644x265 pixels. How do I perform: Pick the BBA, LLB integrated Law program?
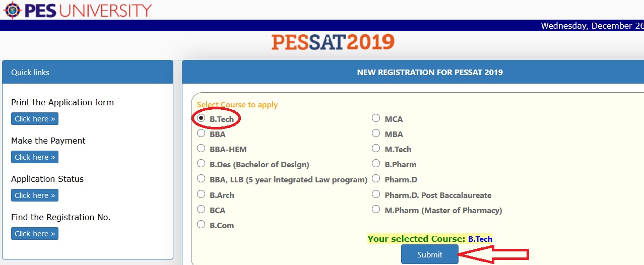coord(201,179)
